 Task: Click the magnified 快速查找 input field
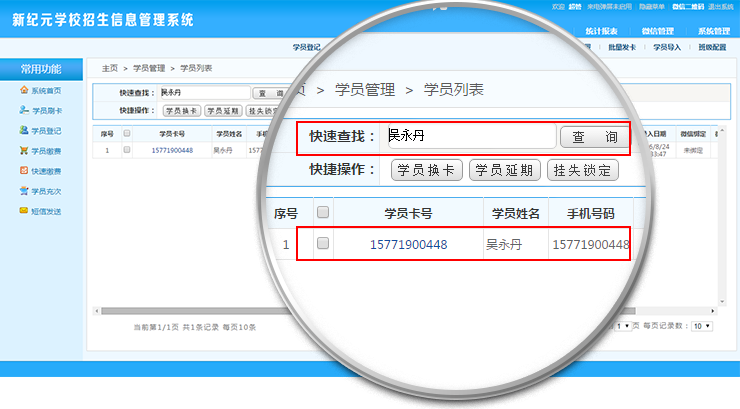[471, 136]
